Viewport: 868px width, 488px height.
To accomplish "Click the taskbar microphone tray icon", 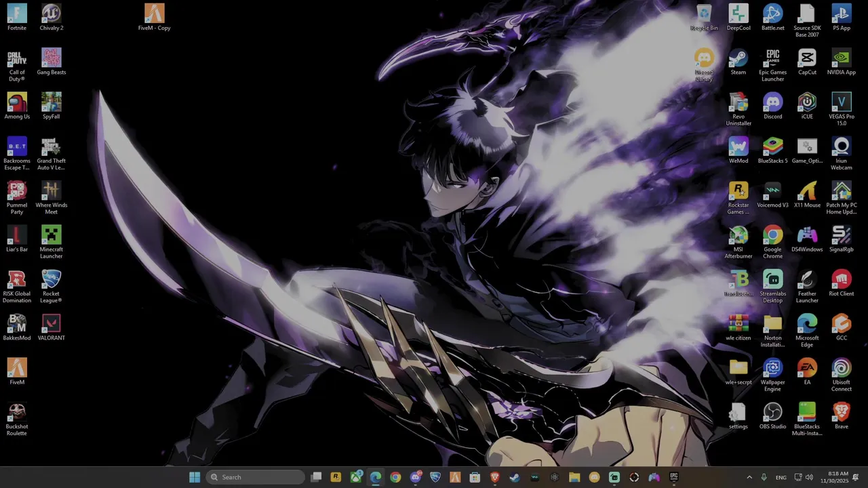I will [x=764, y=477].
